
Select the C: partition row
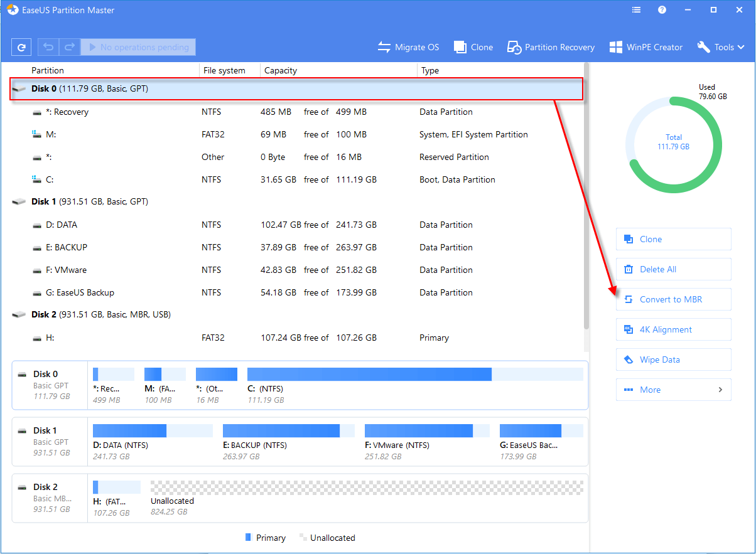click(x=296, y=179)
